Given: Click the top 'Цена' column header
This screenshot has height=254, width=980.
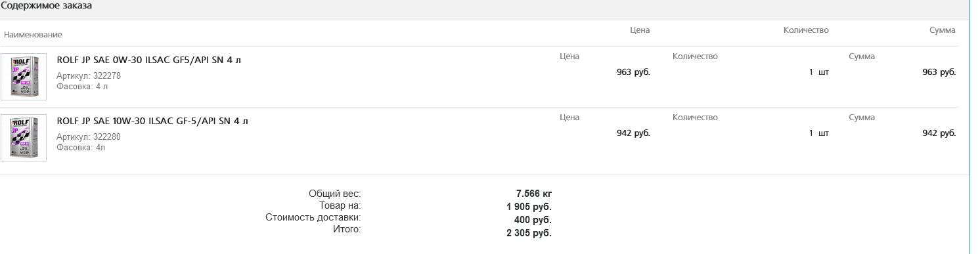Looking at the screenshot, I should (x=640, y=30).
